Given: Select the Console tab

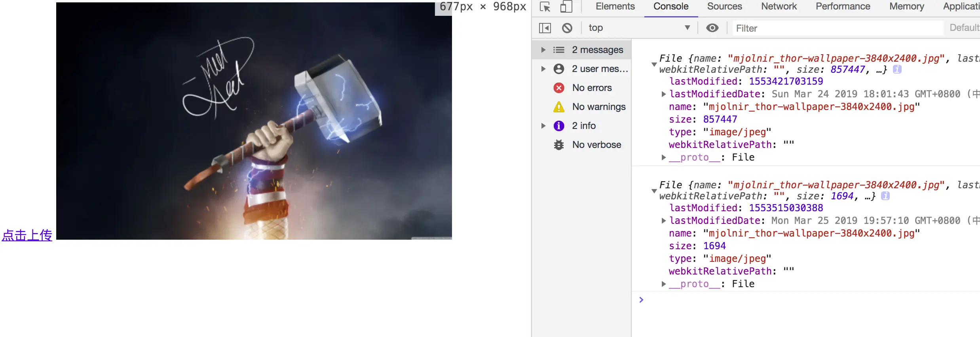Looking at the screenshot, I should tap(671, 7).
